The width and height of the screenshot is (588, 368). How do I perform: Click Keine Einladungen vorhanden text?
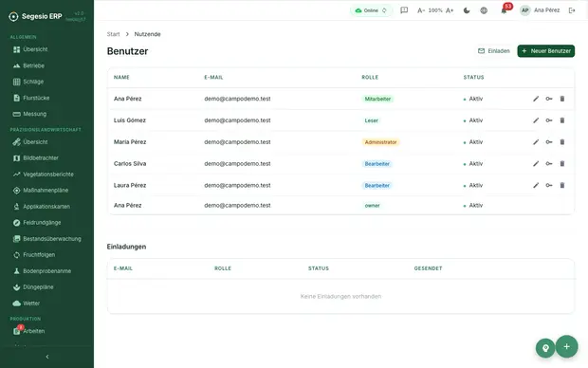tap(340, 296)
